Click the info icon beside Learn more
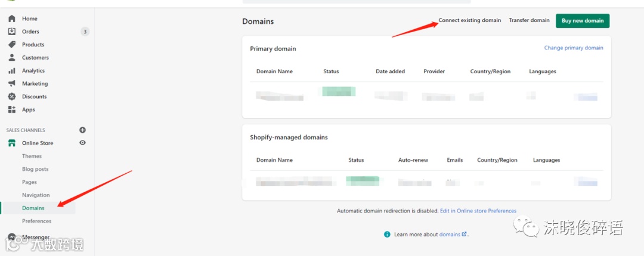The width and height of the screenshot is (644, 256). [387, 235]
